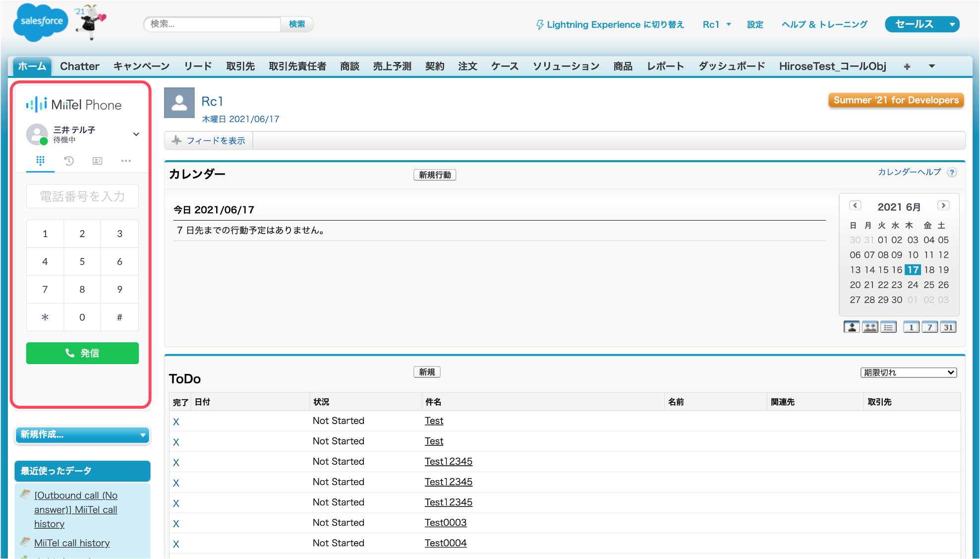
Task: Dial pad key #
Action: [119, 317]
